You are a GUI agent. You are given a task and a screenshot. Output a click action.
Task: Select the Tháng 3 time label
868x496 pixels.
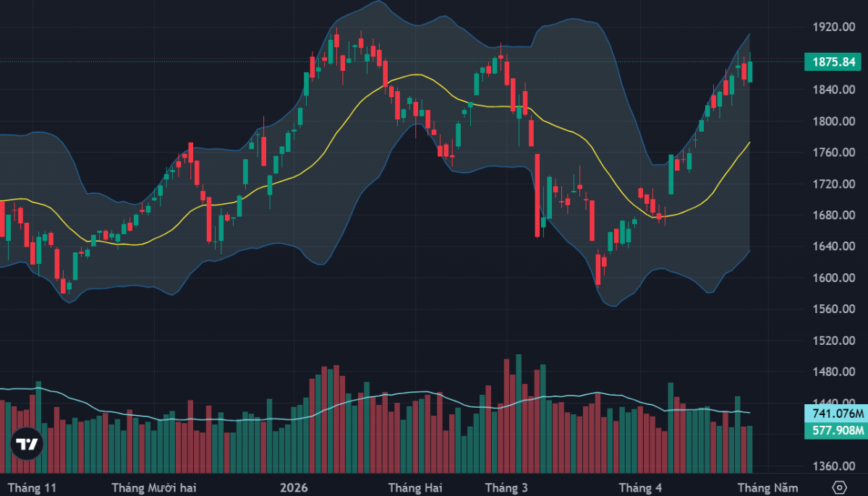[506, 487]
